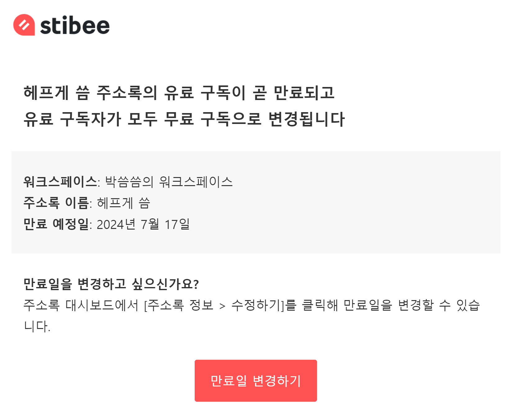Click the [주소록 정보 > 수정하기] bracketed text

215,305
